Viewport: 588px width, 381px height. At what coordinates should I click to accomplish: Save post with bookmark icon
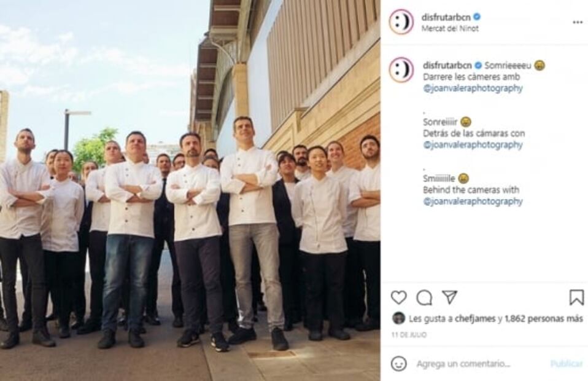[576, 297]
